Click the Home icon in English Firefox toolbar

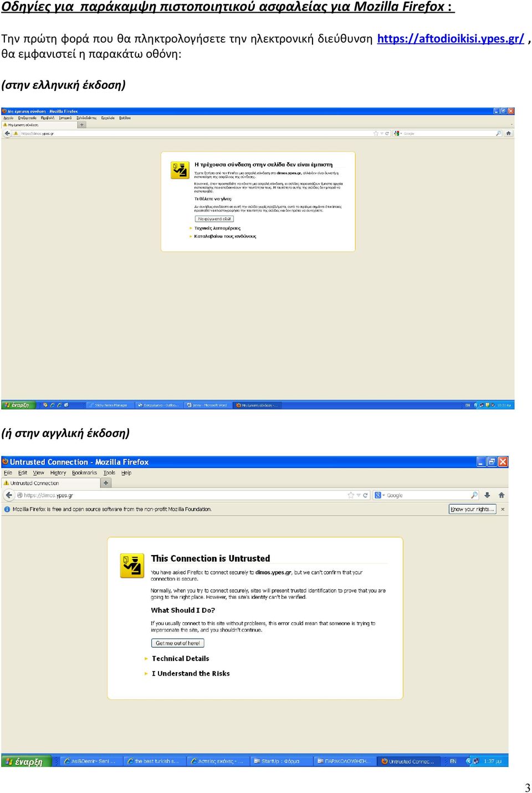[x=502, y=495]
